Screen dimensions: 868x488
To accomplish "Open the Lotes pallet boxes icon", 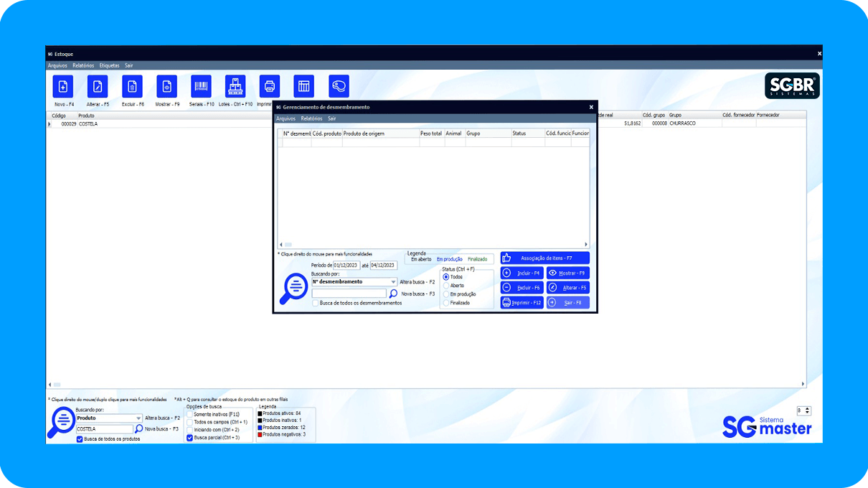I will click(235, 86).
